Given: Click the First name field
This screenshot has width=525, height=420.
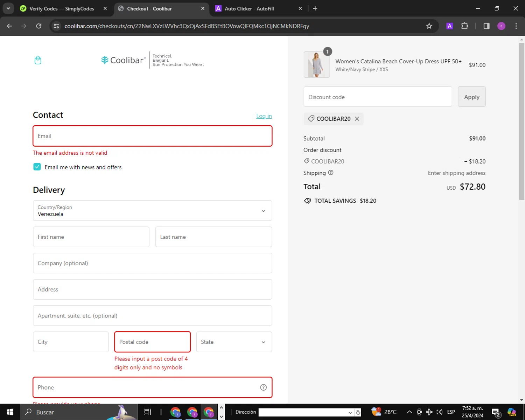Looking at the screenshot, I should coord(91,237).
